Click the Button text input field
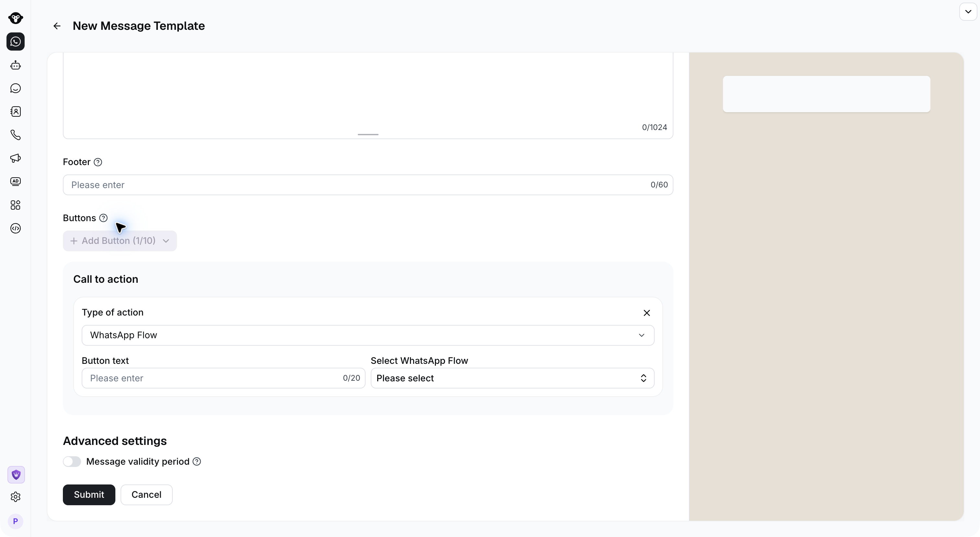Image resolution: width=980 pixels, height=537 pixels. coord(223,378)
